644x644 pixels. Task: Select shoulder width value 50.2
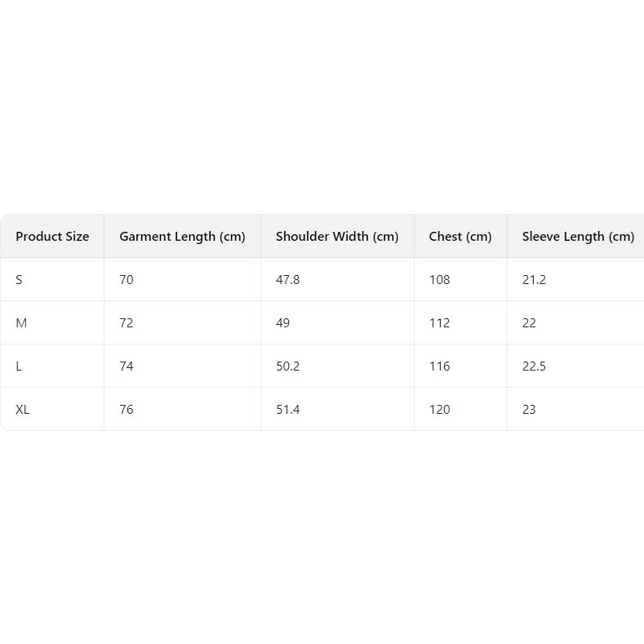[x=288, y=366]
